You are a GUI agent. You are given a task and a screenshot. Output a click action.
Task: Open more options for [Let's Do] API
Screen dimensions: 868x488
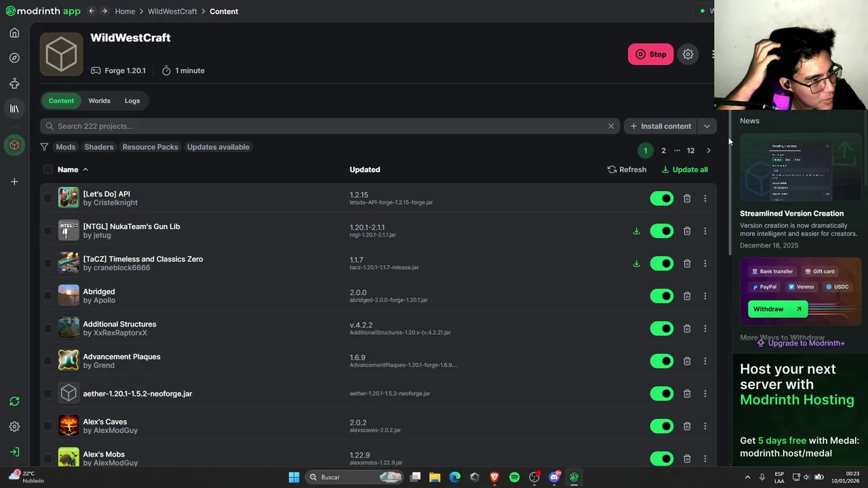coord(705,199)
